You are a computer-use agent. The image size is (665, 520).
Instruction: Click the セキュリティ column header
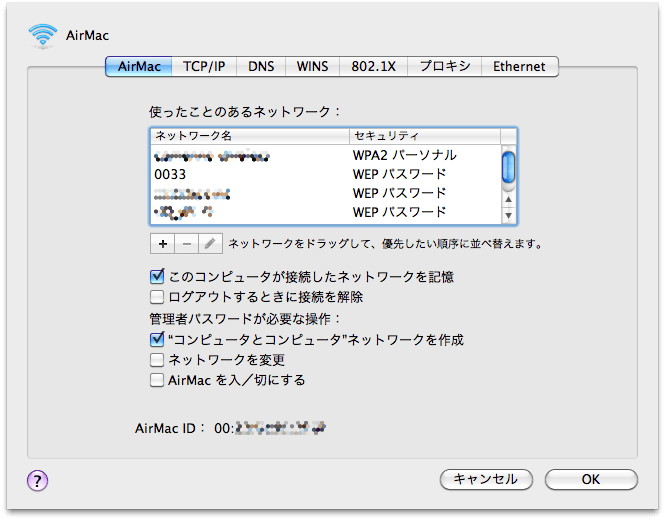click(425, 136)
